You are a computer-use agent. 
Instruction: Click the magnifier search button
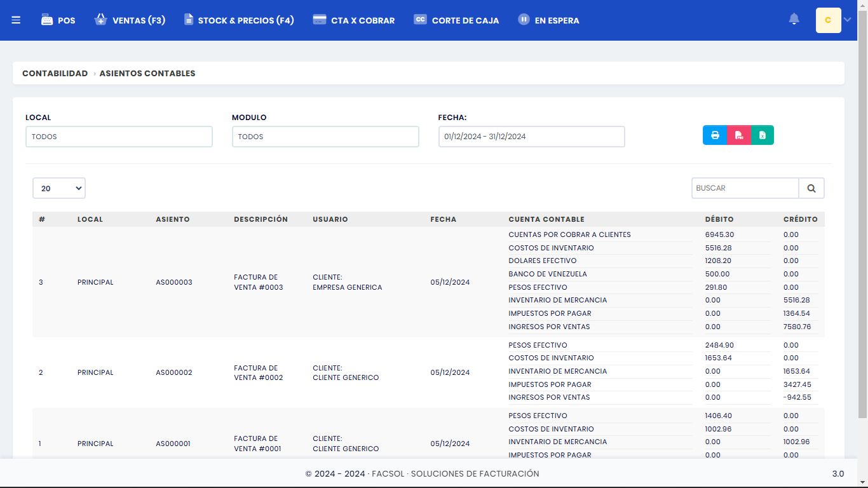click(811, 188)
